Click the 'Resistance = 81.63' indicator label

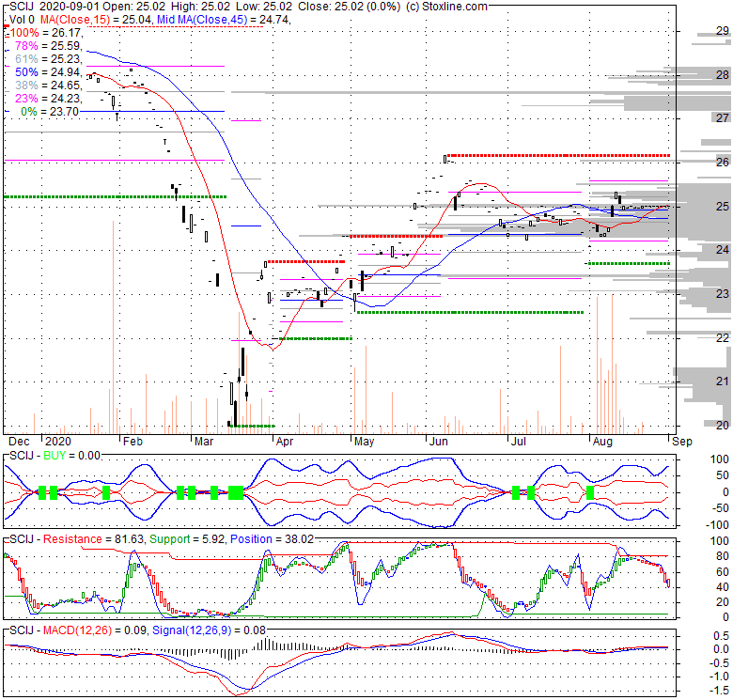tap(93, 539)
